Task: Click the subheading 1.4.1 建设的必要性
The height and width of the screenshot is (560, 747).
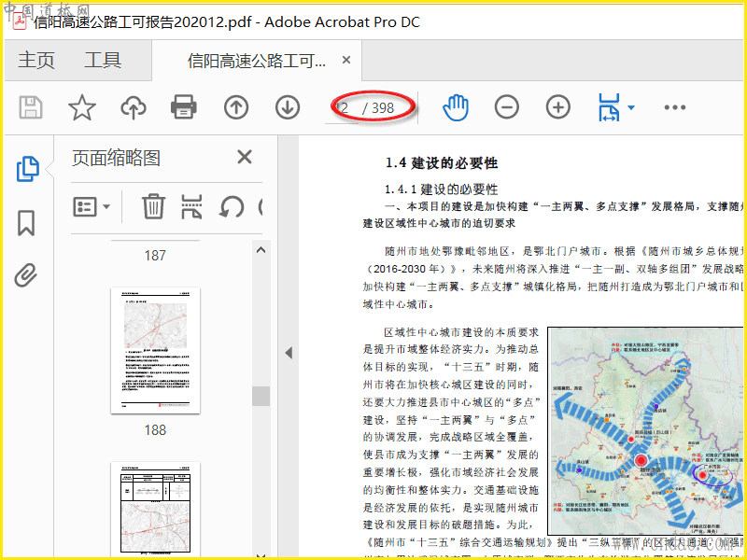Action: click(x=441, y=189)
